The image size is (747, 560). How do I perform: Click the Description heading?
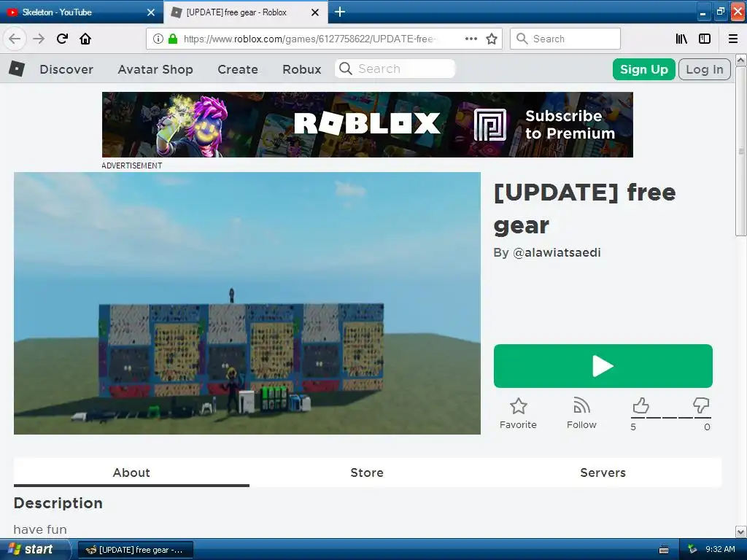pos(58,503)
